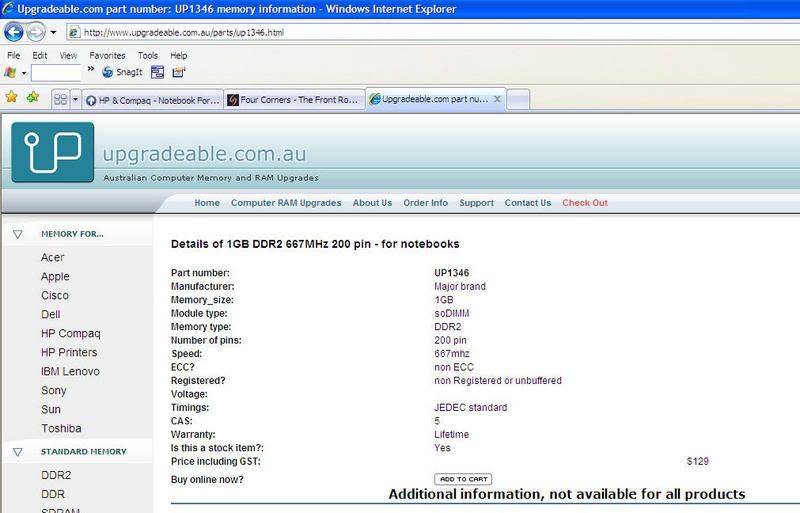Open the recent pages dropdown arrow
The width and height of the screenshot is (800, 513).
(x=53, y=32)
